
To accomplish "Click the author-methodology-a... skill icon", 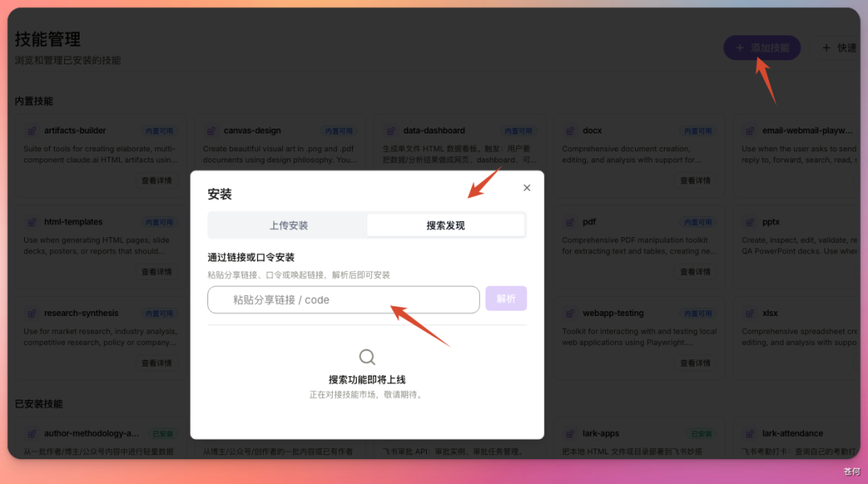I will tap(32, 433).
